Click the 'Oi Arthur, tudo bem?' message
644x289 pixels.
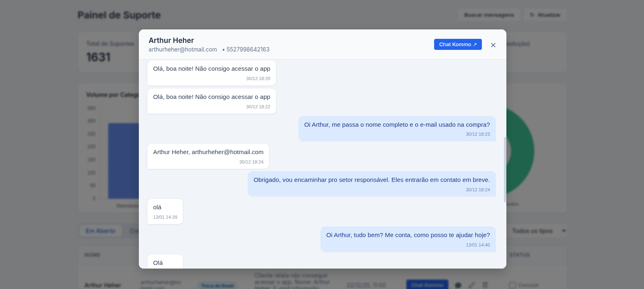click(408, 239)
